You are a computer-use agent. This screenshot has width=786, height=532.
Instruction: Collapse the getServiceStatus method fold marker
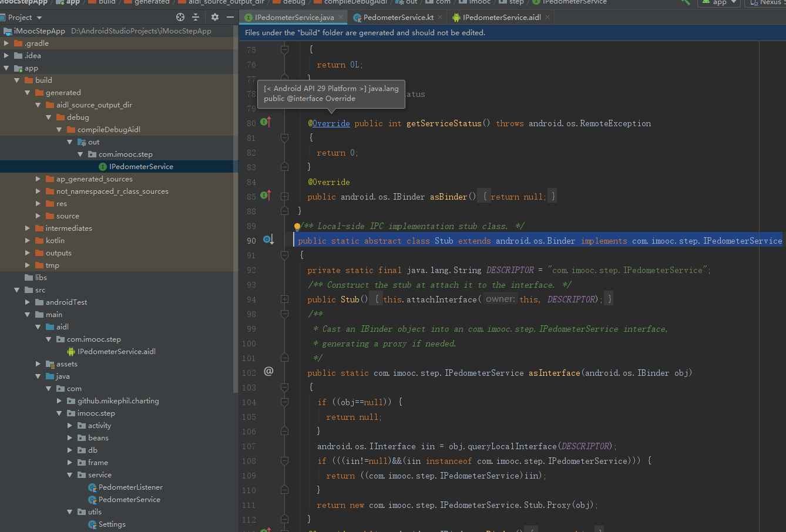point(284,137)
